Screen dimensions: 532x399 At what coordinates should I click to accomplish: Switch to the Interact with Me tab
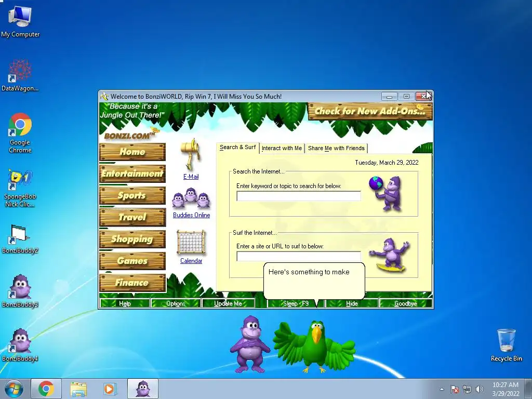pos(282,148)
